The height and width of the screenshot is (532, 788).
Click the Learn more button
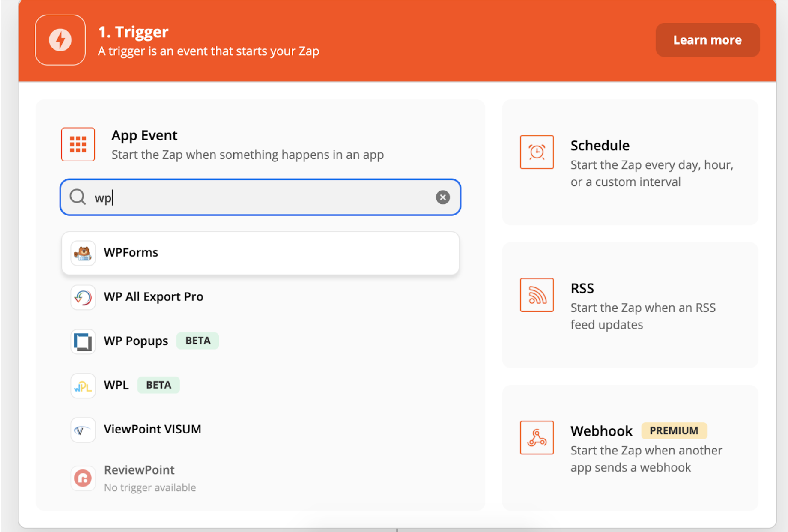(707, 39)
